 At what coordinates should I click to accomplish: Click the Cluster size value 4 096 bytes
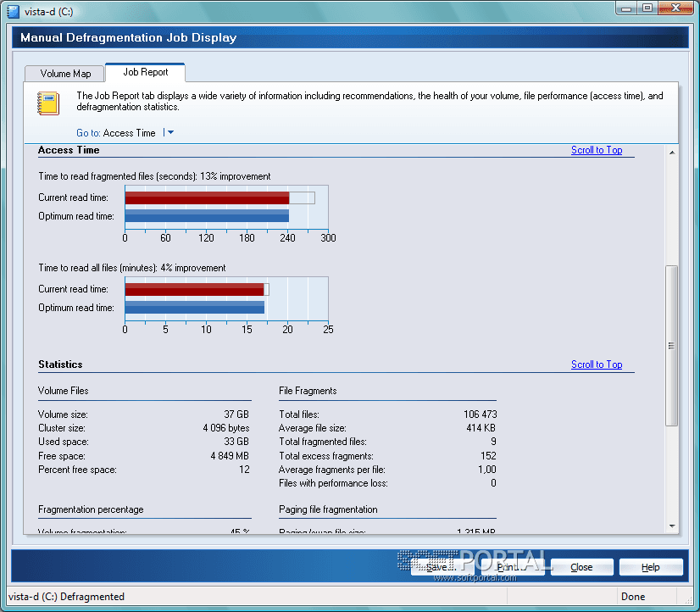coord(226,428)
